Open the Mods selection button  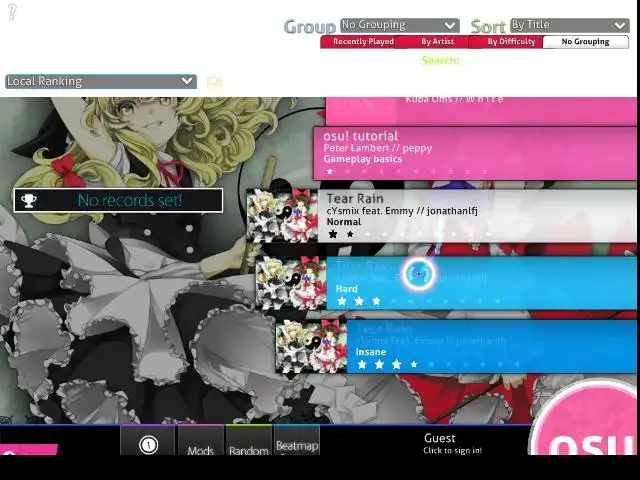(200, 440)
